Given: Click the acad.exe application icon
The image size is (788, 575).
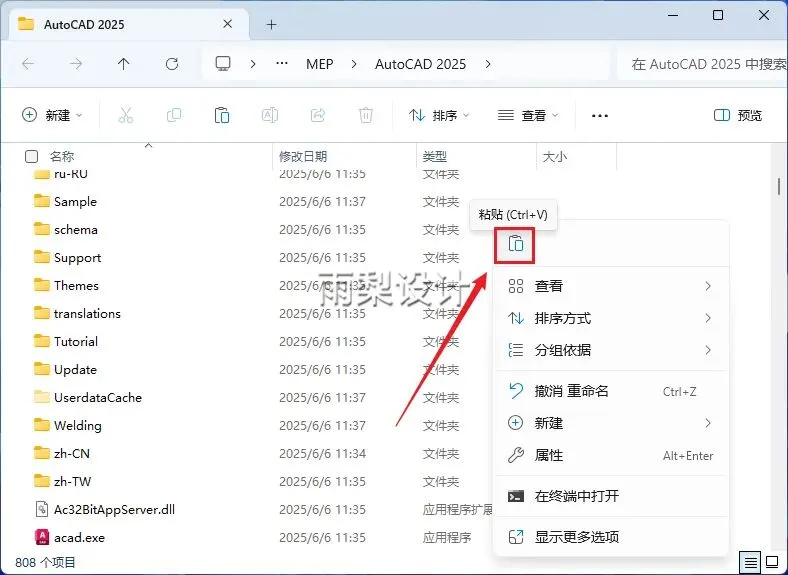Looking at the screenshot, I should (42, 537).
